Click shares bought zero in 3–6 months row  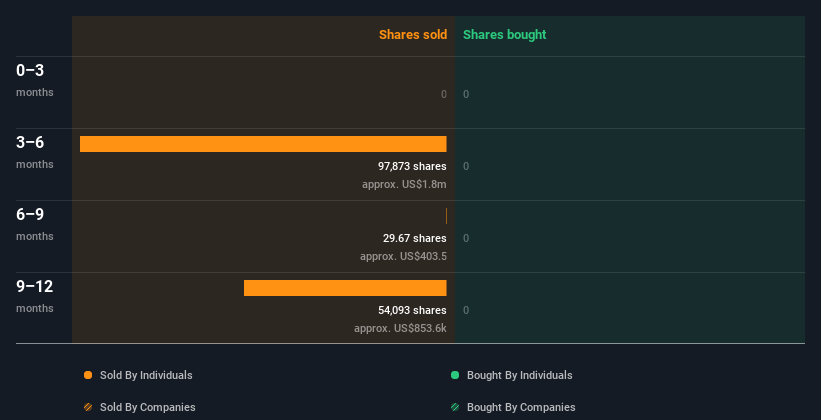click(x=466, y=166)
